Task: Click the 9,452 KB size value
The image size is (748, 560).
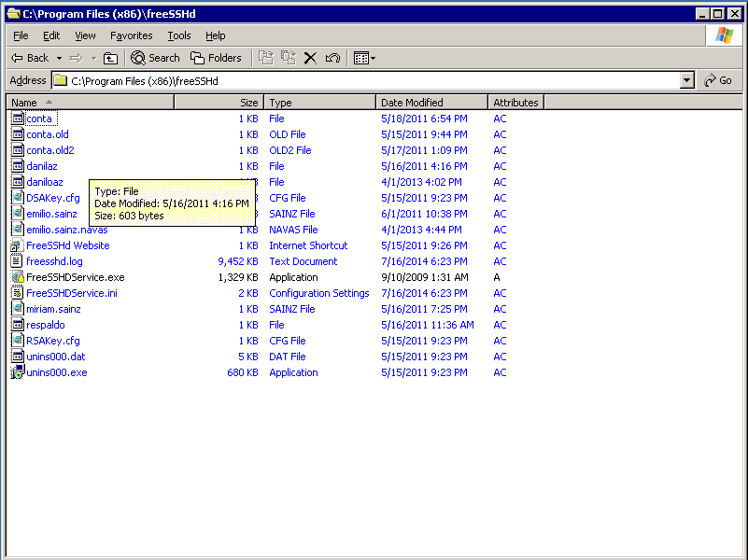Action: pyautogui.click(x=237, y=261)
